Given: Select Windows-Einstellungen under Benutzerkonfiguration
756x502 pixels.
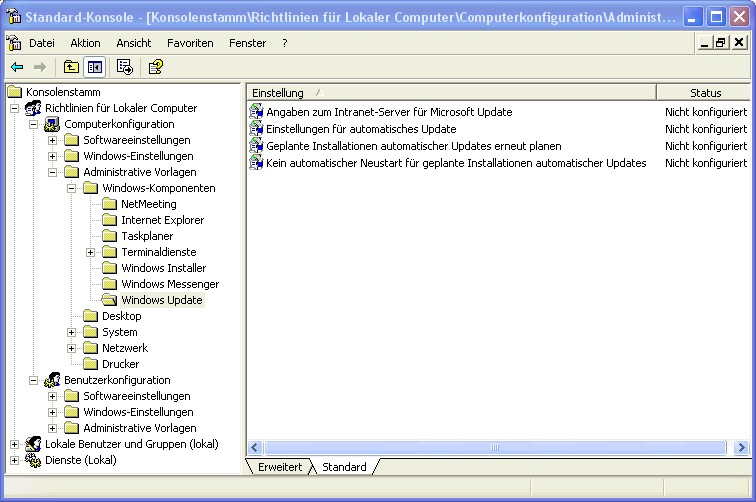Looking at the screenshot, I should [x=138, y=412].
